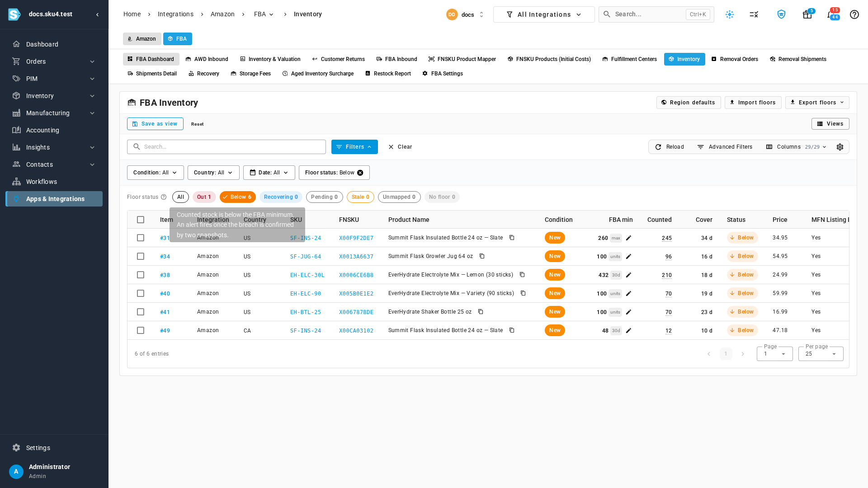
Task: Copy name of EverHydrate Shaker Bottle 25 oz
Action: click(x=481, y=312)
